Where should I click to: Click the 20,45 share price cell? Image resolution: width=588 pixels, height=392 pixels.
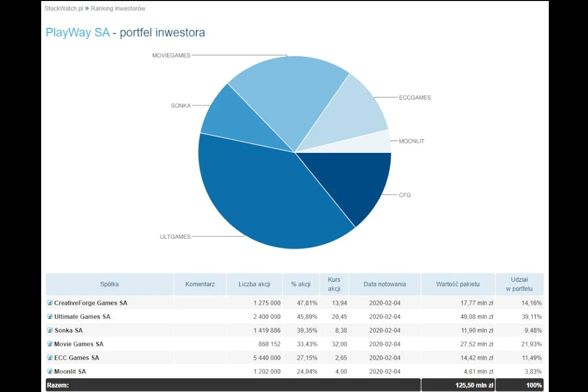[334, 317]
